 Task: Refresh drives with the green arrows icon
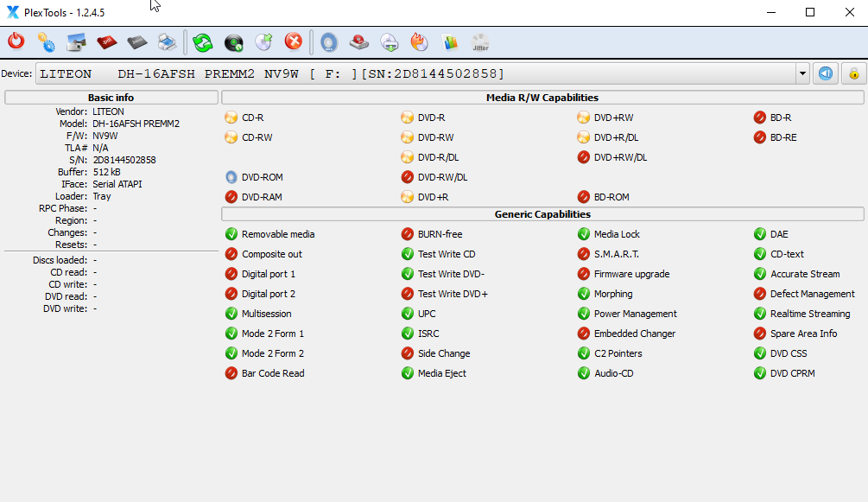pyautogui.click(x=203, y=42)
